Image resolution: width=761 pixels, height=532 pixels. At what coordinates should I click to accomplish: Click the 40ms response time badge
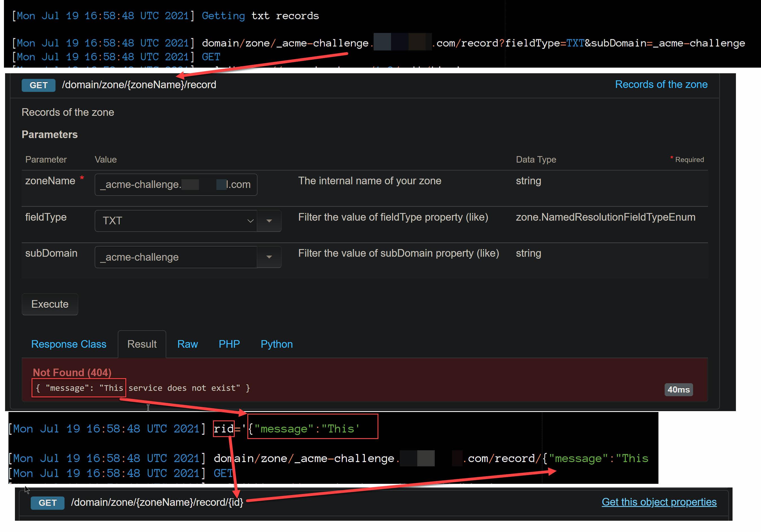coord(678,389)
